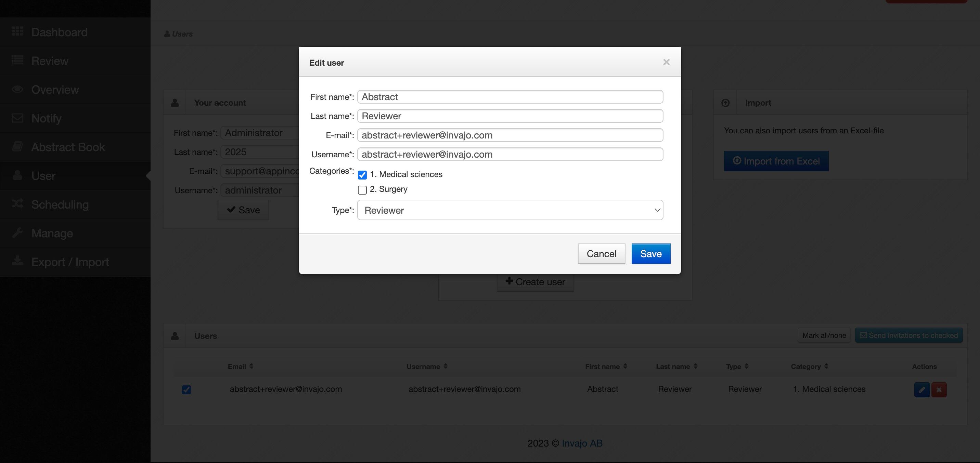Click the blue pencil edit user icon

[921, 389]
